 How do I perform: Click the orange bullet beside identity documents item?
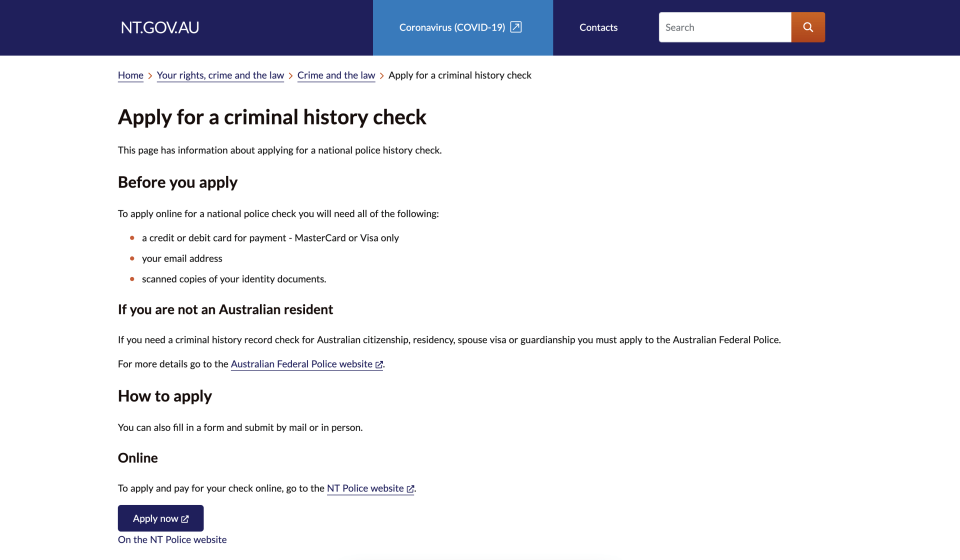(x=132, y=279)
